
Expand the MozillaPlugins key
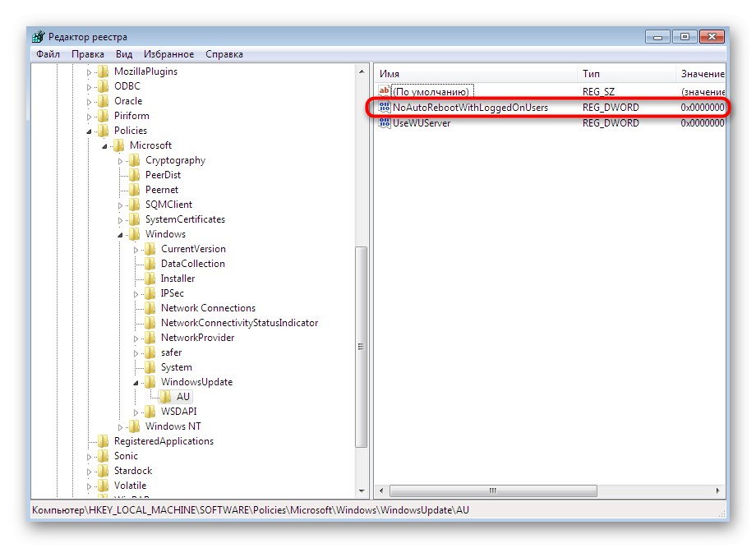[89, 72]
